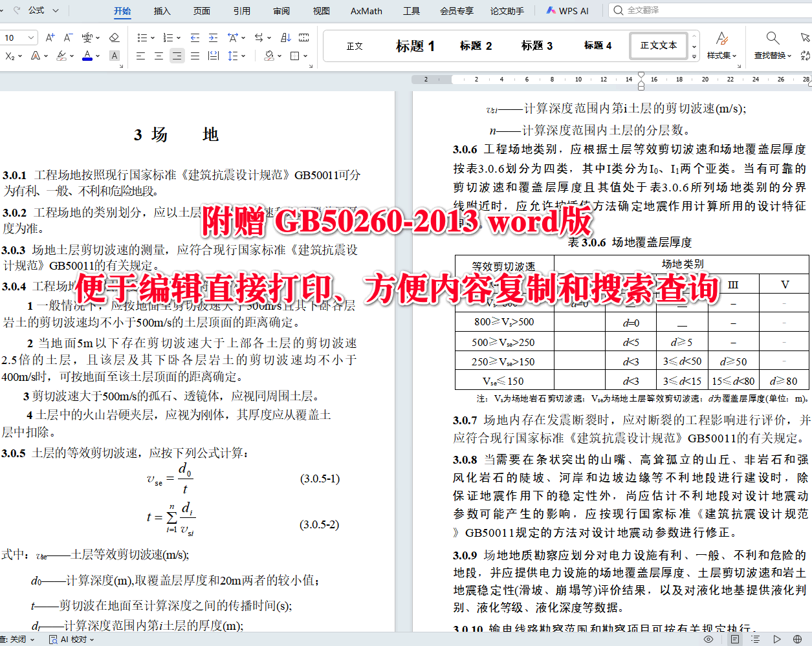The image size is (812, 646).
Task: Expand the styles gallery list
Action: click(694, 56)
